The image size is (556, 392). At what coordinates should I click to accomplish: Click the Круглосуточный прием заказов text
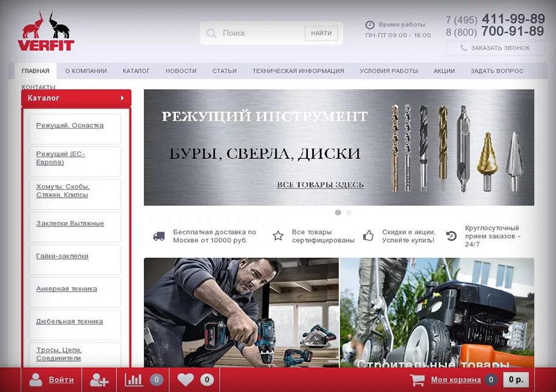tap(492, 236)
